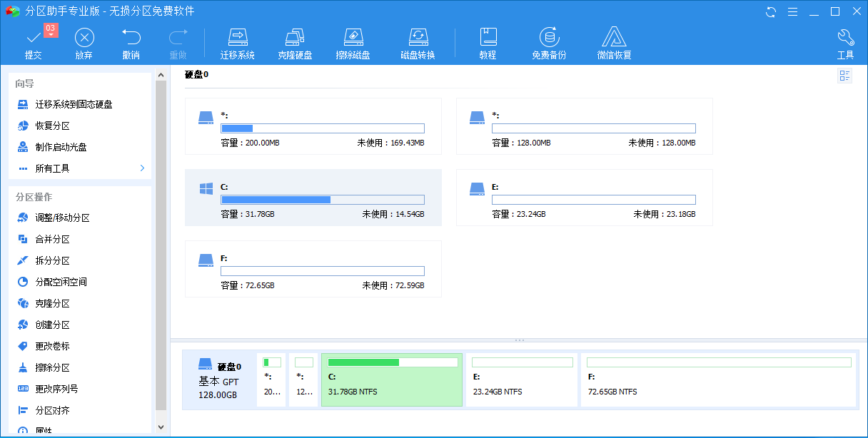The height and width of the screenshot is (438, 868).
Task: Click the C: partition usage bar
Action: tap(322, 200)
